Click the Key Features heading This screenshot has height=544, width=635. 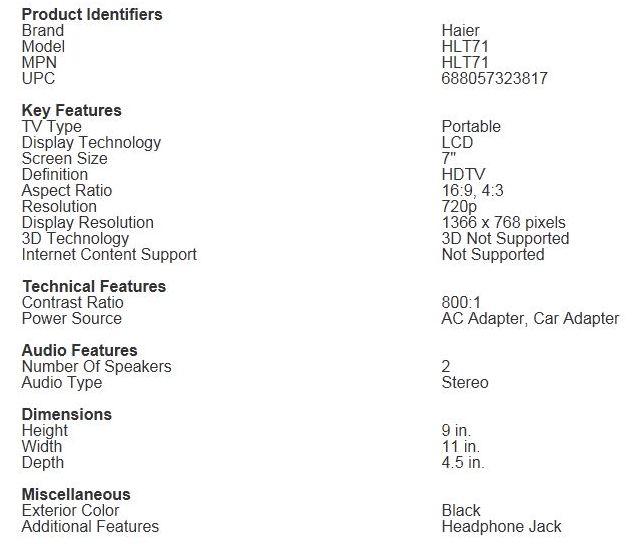(x=71, y=111)
